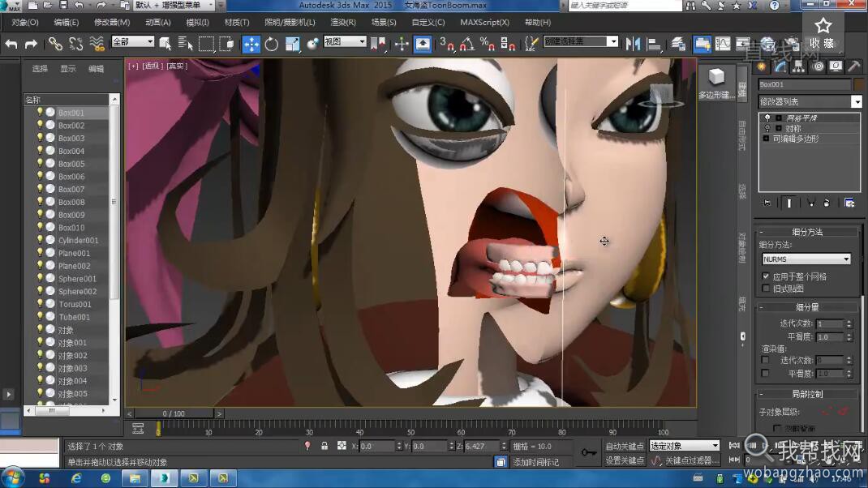Expand the 可编辑多边形 stack entry

point(766,139)
